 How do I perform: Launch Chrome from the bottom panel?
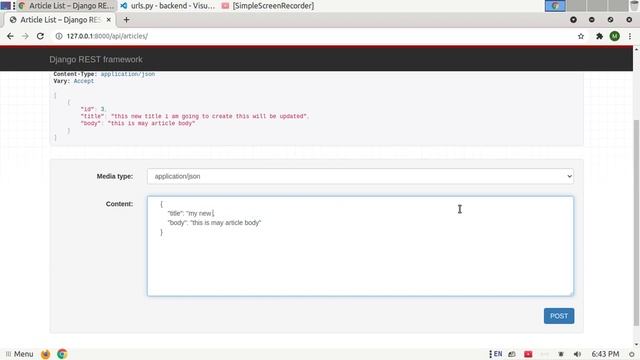62,354
